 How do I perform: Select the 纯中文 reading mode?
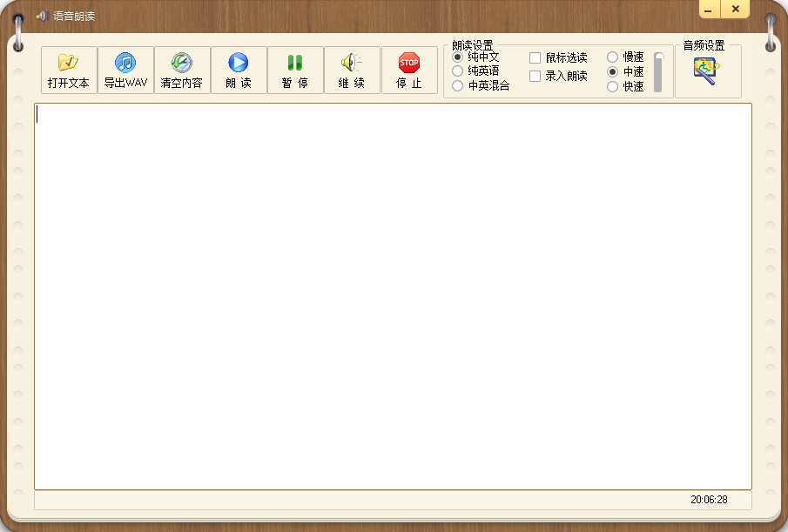pos(457,57)
